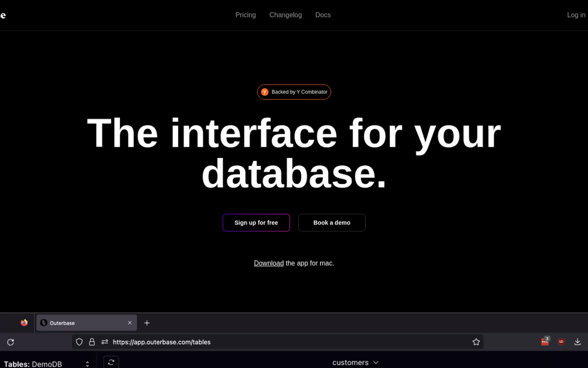Viewport: 588px width, 368px height.
Task: Click the address bar URL field
Action: point(267,342)
